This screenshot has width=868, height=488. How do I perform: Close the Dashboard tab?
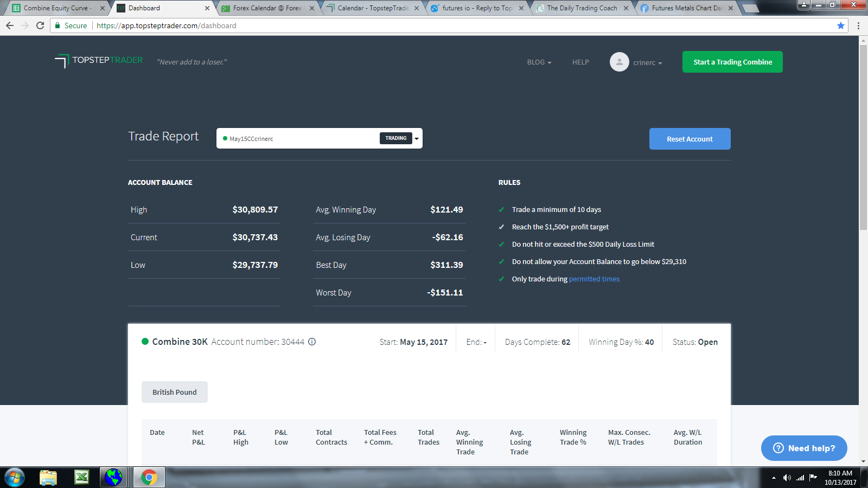coord(207,8)
